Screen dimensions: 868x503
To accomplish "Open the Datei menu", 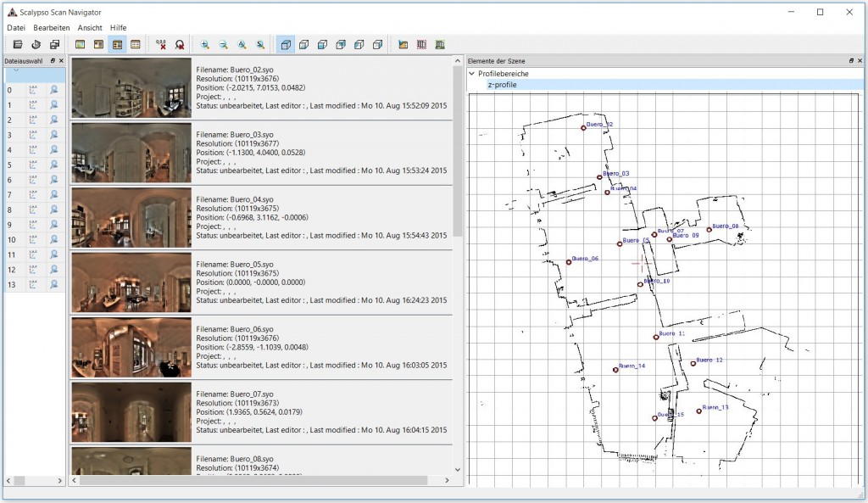I will pyautogui.click(x=16, y=28).
